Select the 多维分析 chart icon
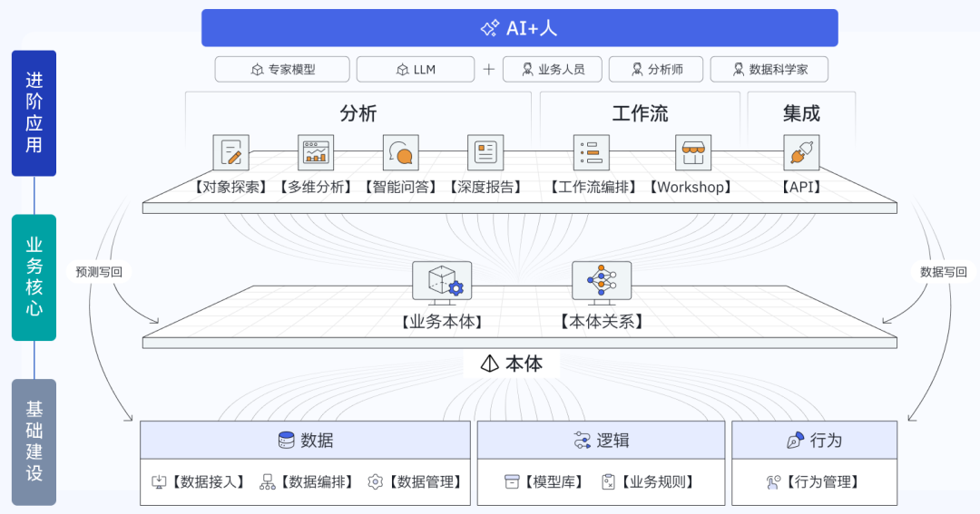Screen dimensions: 980x514 coord(316,152)
